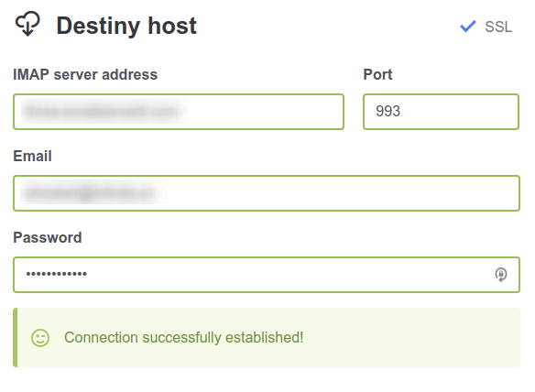The width and height of the screenshot is (535, 392).
Task: Click empty area of green success banner
Action: 409,337
